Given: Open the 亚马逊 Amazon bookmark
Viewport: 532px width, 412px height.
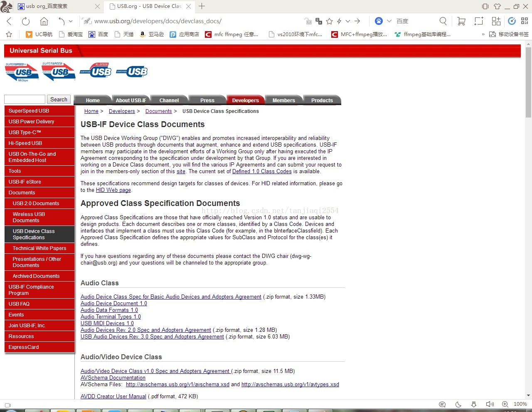Looking at the screenshot, I should click(151, 34).
